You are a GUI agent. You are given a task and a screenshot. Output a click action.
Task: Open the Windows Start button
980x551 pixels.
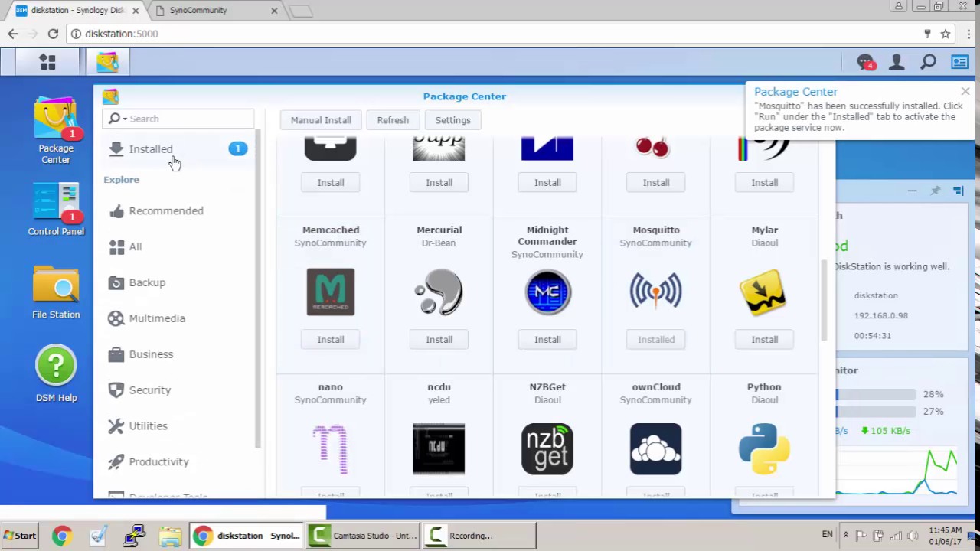pyautogui.click(x=19, y=536)
